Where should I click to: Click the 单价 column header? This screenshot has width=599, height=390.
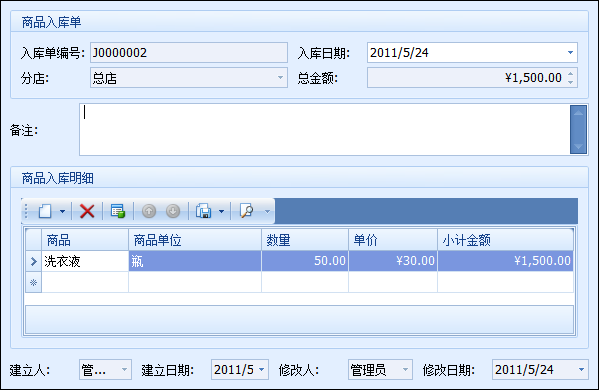(393, 240)
